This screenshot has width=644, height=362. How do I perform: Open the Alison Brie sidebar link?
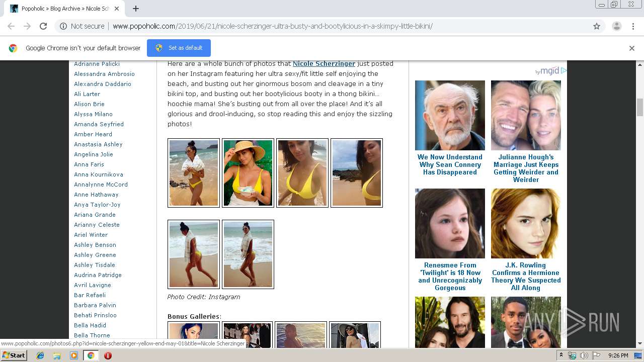tap(90, 104)
